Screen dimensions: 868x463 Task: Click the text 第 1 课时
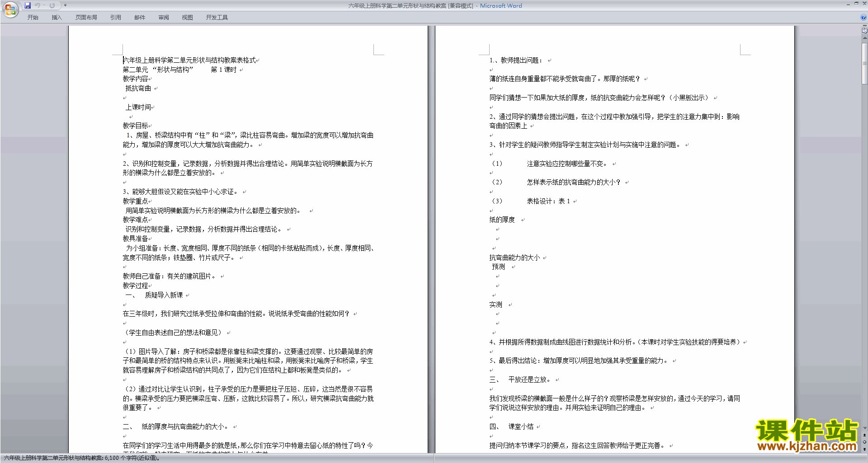pos(224,70)
